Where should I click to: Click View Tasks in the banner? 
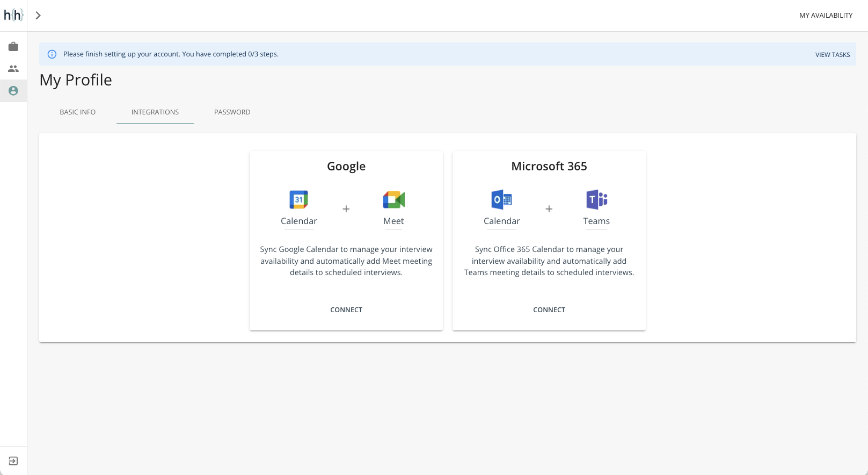(833, 55)
